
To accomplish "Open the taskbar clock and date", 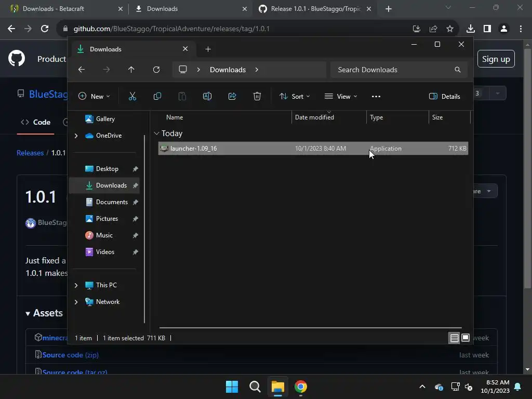I will point(495,387).
